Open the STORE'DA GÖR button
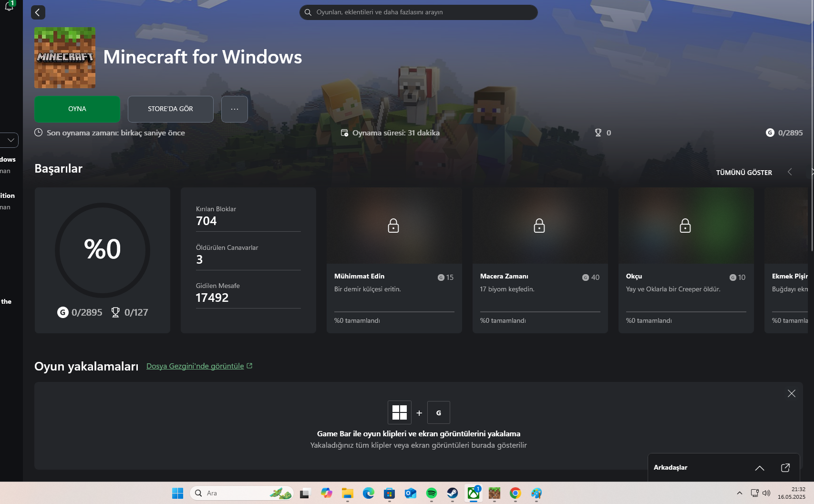 pyautogui.click(x=171, y=109)
